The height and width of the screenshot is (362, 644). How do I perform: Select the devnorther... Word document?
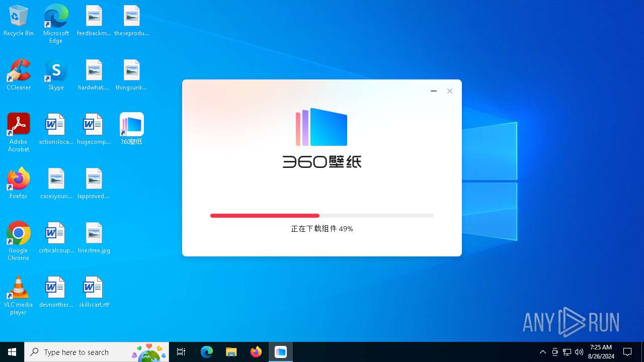click(56, 292)
